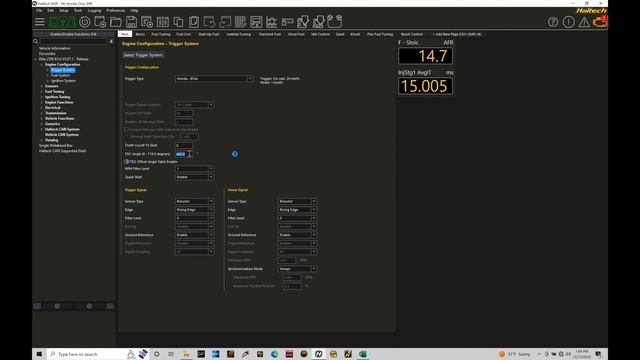The width and height of the screenshot is (640, 360).
Task: Open the Logging menu
Action: pyautogui.click(x=94, y=10)
